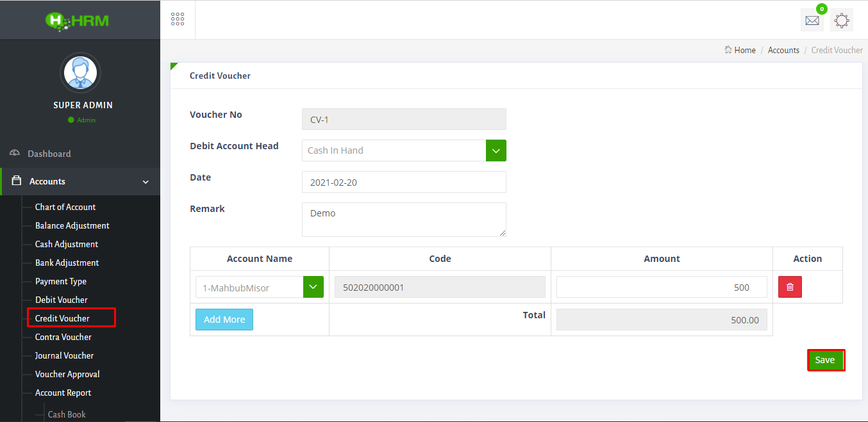Open the Debit Account Head dropdown
This screenshot has width=868, height=422.
[495, 150]
